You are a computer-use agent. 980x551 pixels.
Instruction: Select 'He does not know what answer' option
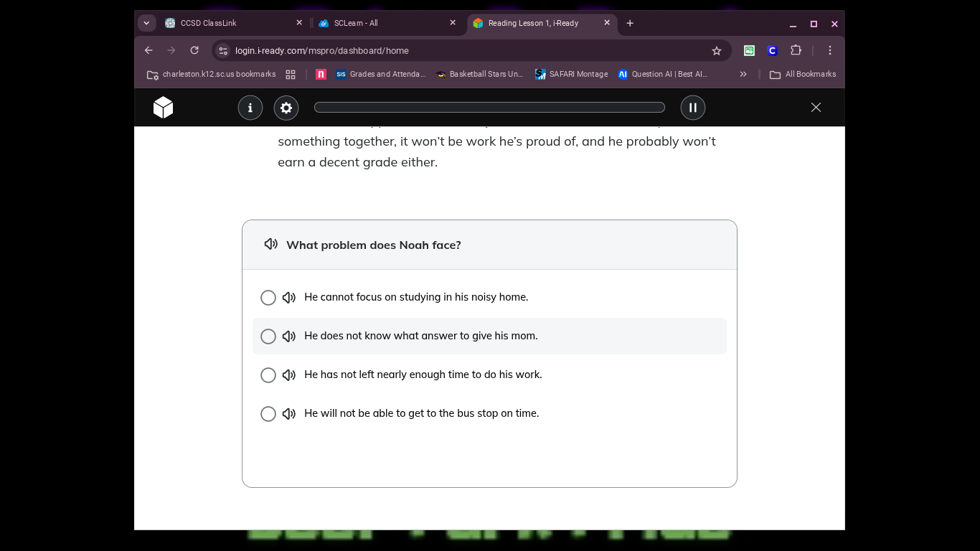268,336
